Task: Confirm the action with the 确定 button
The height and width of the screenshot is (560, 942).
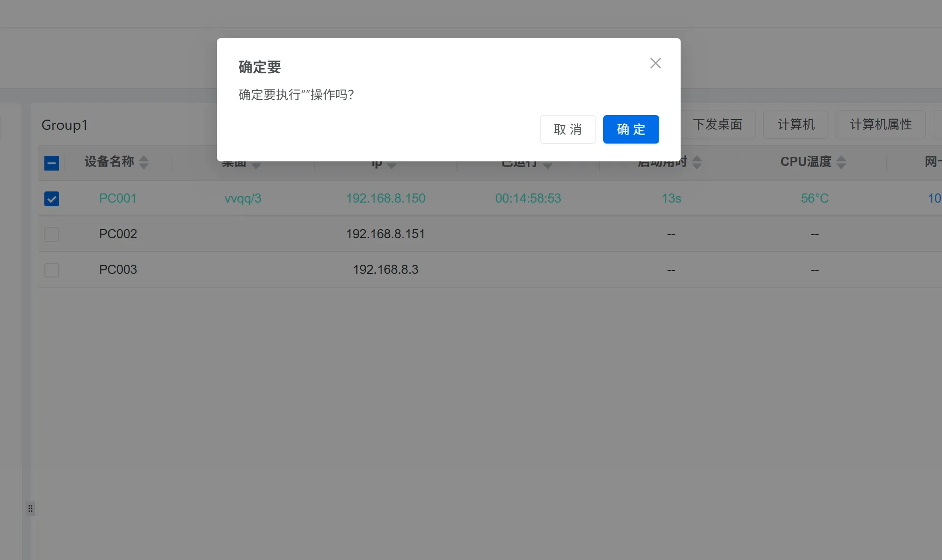Action: (631, 129)
